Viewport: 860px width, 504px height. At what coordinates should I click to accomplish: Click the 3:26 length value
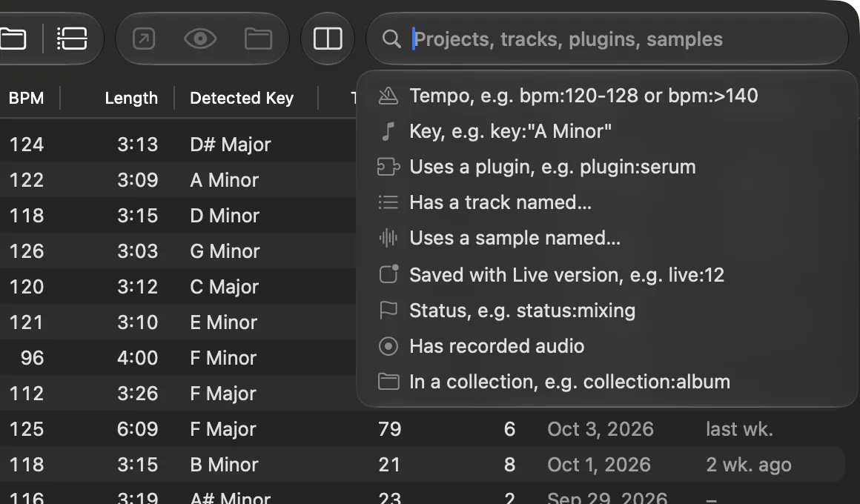pos(137,394)
